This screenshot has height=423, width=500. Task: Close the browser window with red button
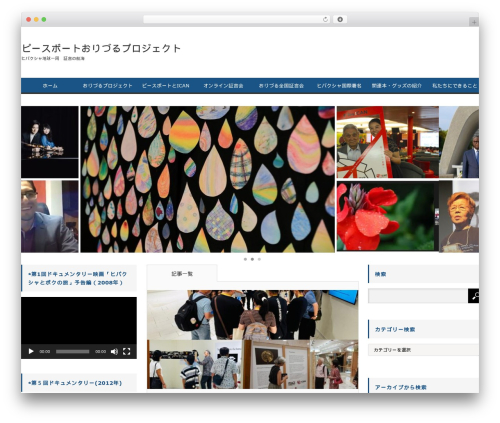coord(29,19)
